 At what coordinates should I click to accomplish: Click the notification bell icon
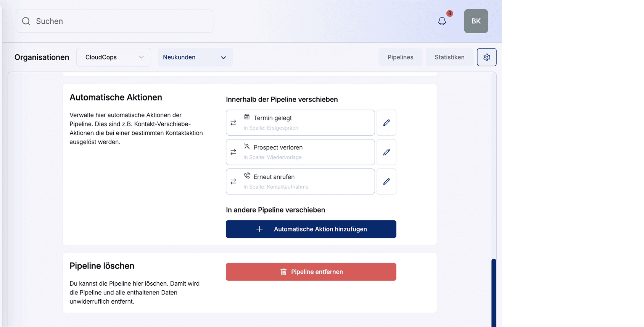pyautogui.click(x=442, y=21)
